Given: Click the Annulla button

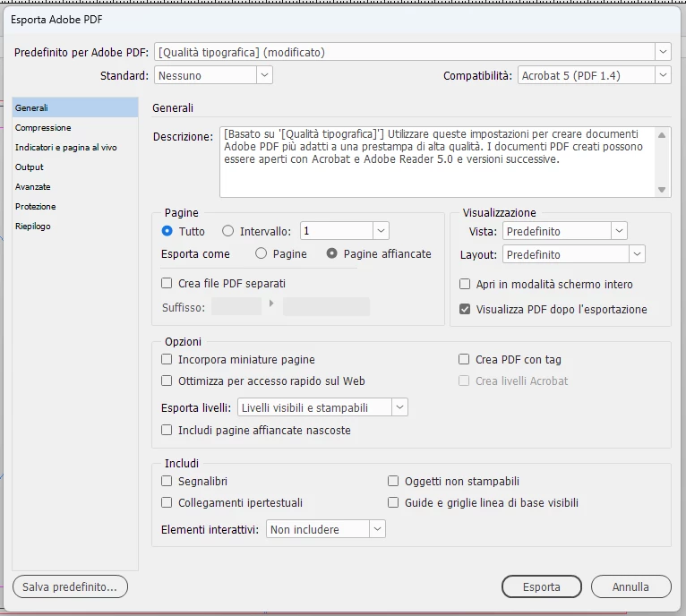Looking at the screenshot, I should pos(630,586).
